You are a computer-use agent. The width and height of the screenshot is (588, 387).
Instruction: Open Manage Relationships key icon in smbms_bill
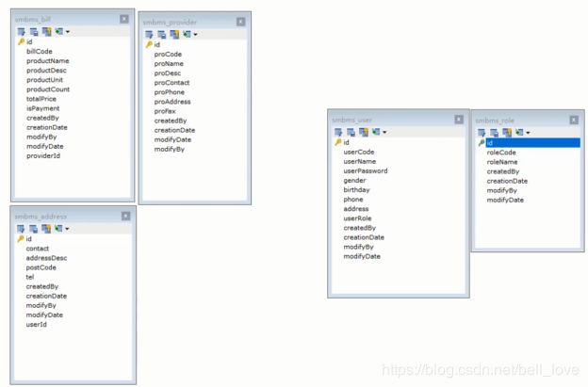pyautogui.click(x=46, y=32)
